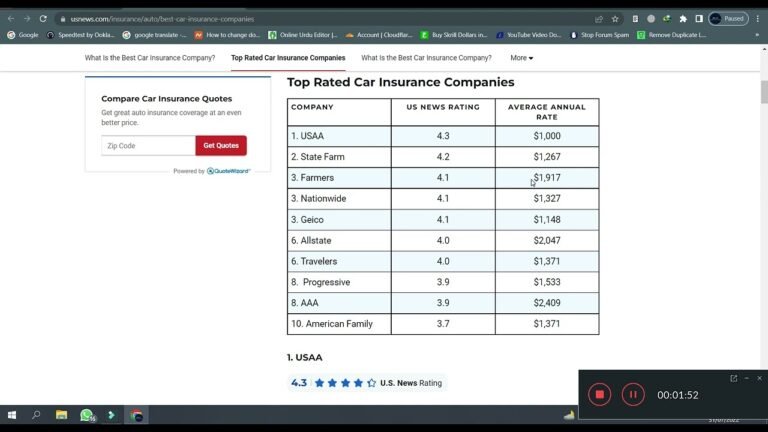Reload the page with the refresh icon
Image resolution: width=768 pixels, height=432 pixels.
click(x=43, y=19)
